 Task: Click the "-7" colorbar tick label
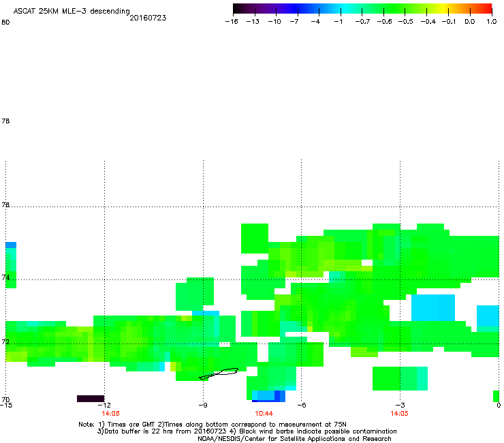pos(294,22)
